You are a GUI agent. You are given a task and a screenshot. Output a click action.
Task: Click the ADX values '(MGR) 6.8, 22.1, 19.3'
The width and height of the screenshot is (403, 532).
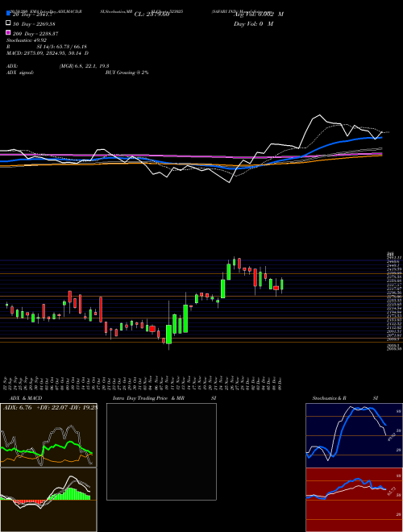click(84, 66)
